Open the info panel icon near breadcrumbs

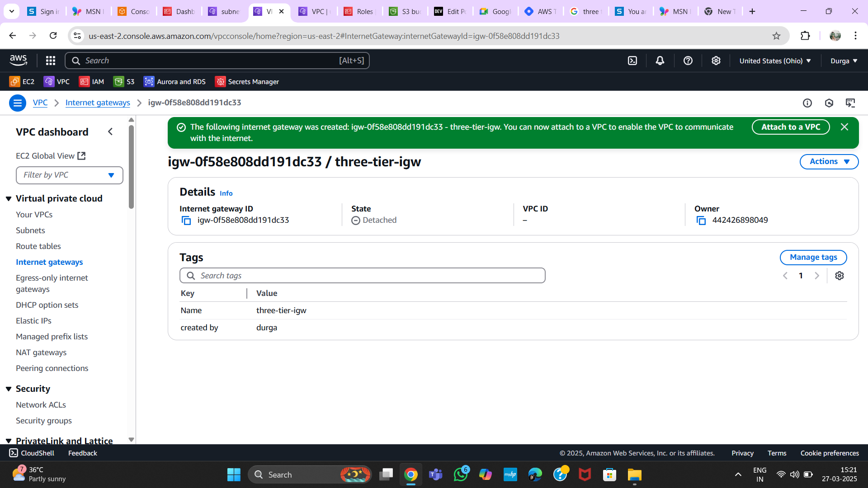(807, 103)
